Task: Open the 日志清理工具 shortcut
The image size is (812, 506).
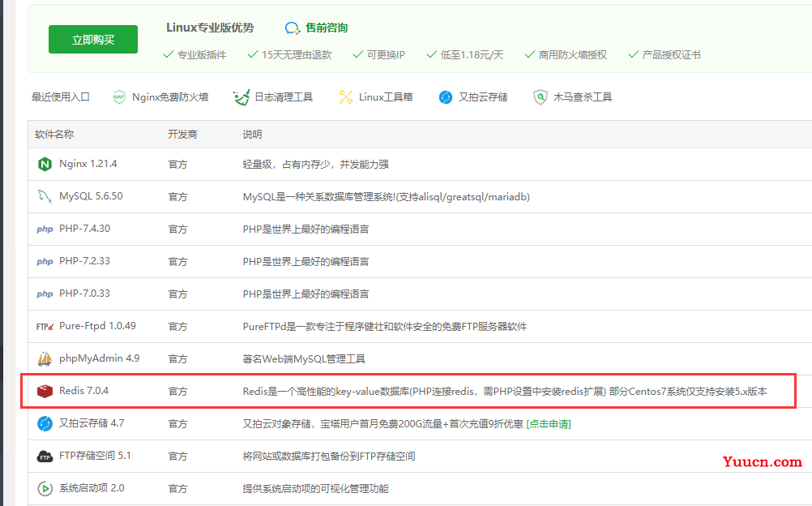Action: (x=284, y=97)
